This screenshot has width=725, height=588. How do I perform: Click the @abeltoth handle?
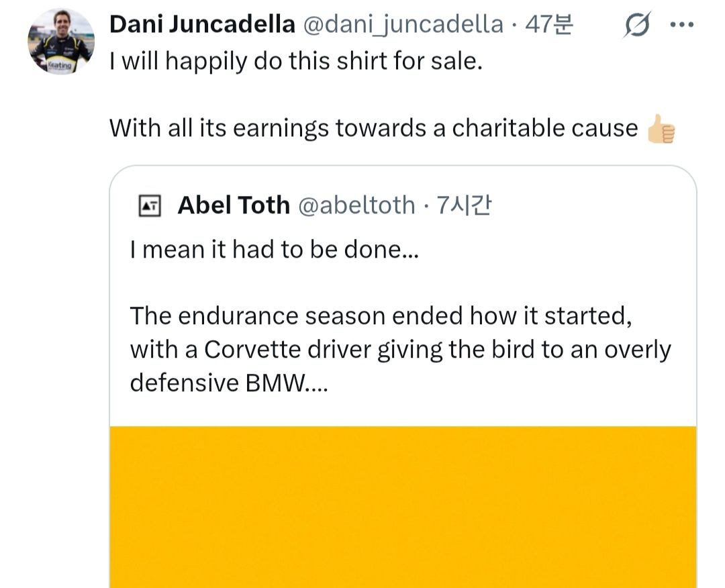click(356, 205)
